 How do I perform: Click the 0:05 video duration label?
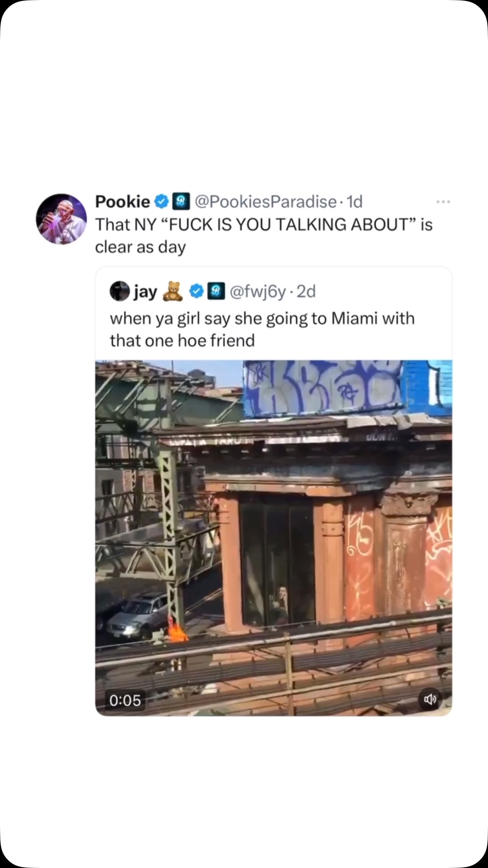click(x=125, y=700)
